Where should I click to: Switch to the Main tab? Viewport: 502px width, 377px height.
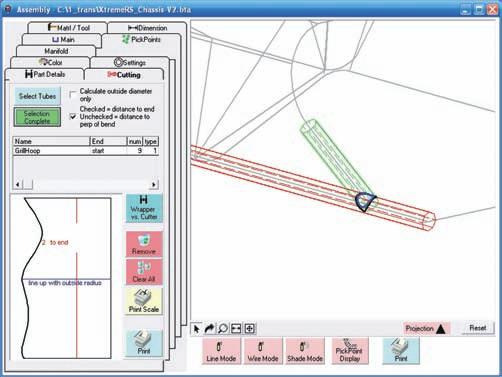pos(63,40)
